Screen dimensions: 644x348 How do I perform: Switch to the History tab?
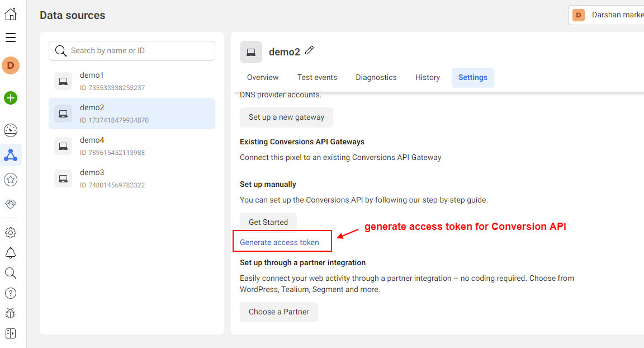coord(427,77)
